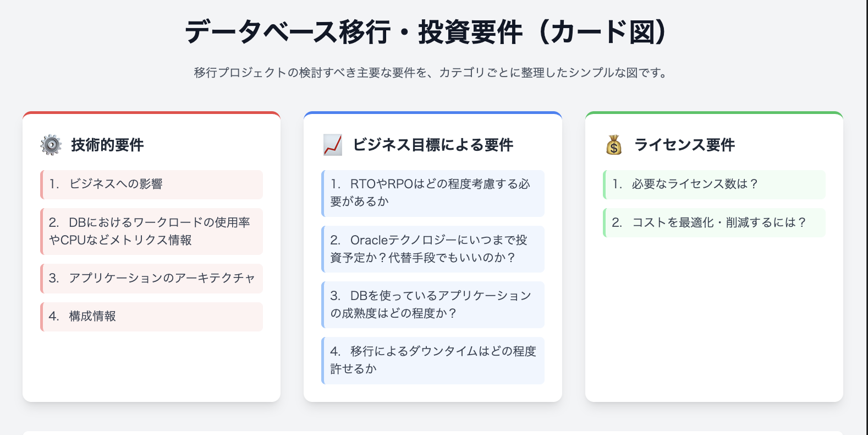This screenshot has height=435, width=868.
Task: Click the ビジネスへの影響 list item
Action: (152, 184)
